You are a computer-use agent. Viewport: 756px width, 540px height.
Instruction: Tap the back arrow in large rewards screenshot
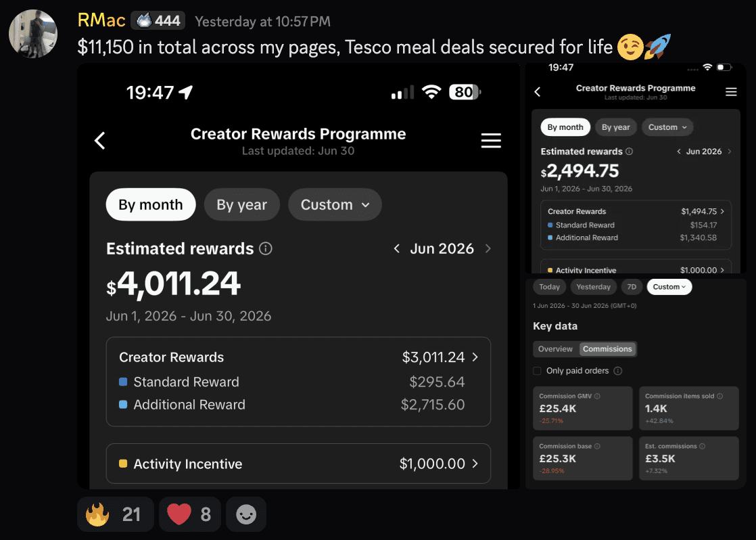[100, 141]
